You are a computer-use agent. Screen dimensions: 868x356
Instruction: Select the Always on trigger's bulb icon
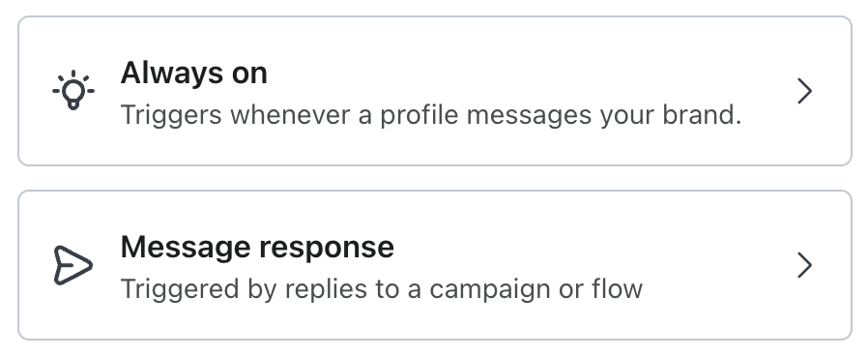point(73,90)
